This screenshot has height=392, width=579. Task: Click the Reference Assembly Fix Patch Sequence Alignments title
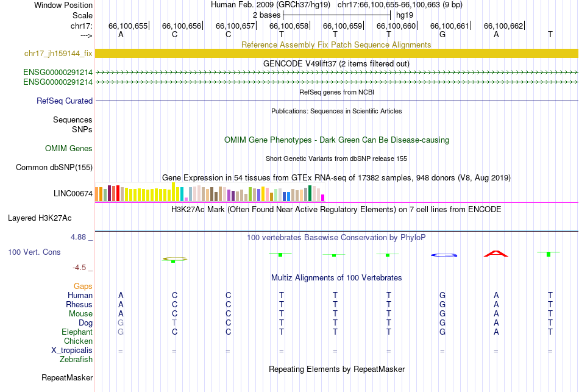336,45
